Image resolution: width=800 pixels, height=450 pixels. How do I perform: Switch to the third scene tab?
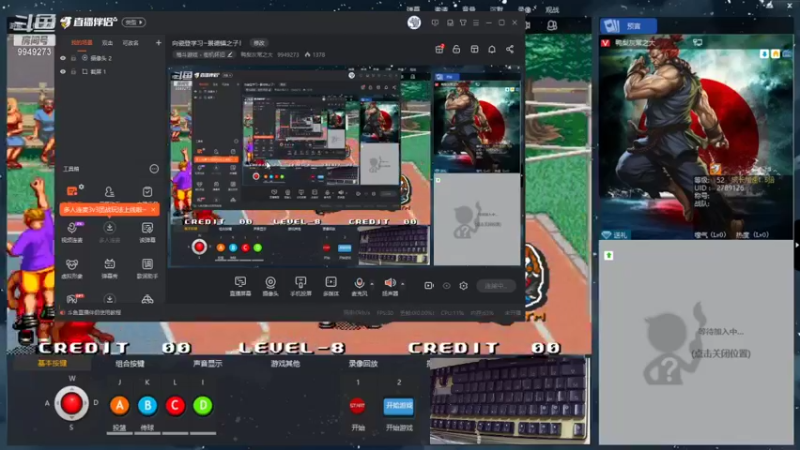(x=131, y=43)
